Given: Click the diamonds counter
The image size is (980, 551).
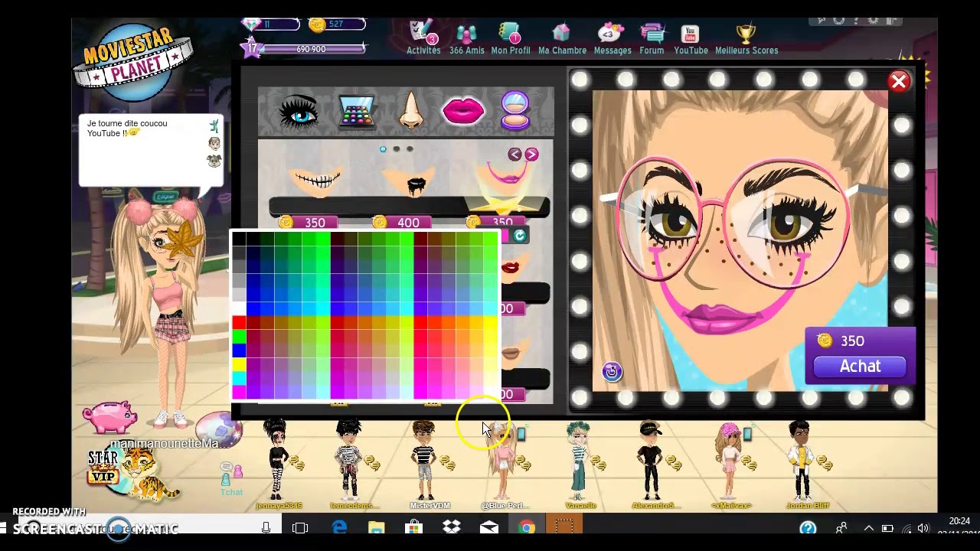Looking at the screenshot, I should tap(270, 24).
